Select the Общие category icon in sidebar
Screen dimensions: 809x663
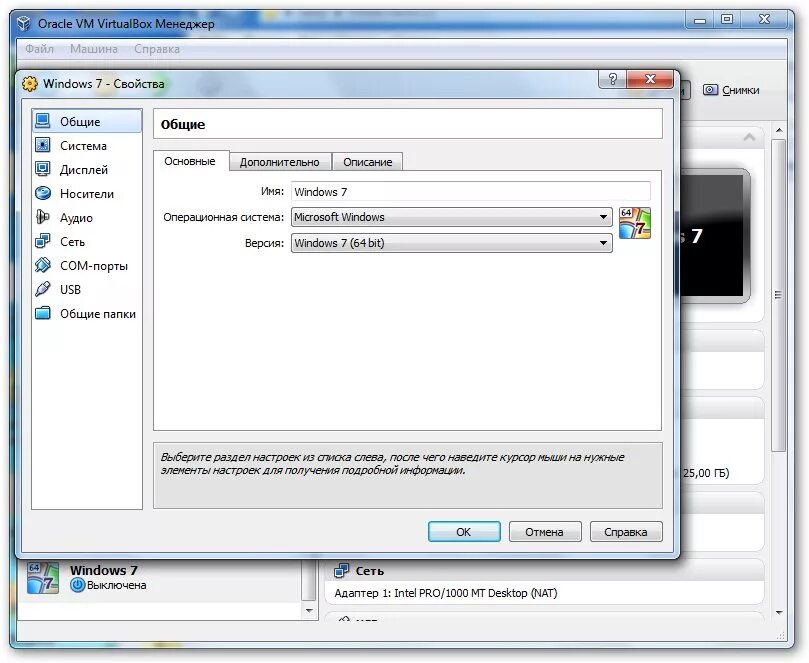(x=43, y=121)
